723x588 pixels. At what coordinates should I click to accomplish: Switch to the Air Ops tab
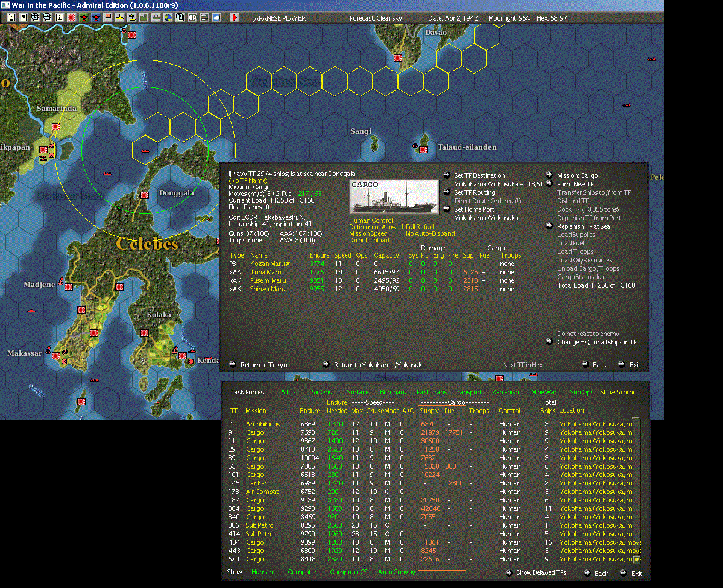click(321, 392)
